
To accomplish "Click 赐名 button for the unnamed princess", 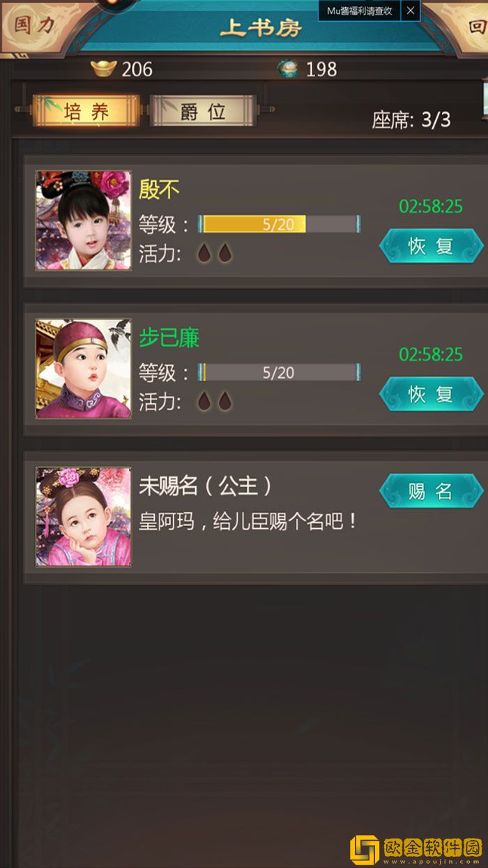I will point(431,492).
